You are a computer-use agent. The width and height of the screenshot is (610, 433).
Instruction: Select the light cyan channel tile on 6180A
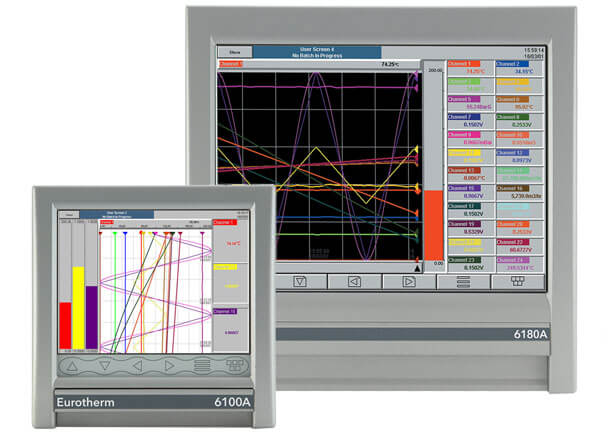(519, 210)
